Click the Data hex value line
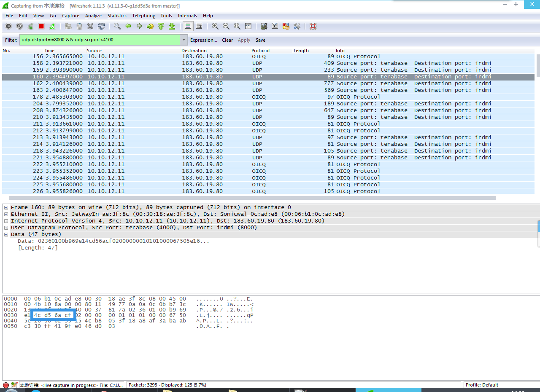 113,241
